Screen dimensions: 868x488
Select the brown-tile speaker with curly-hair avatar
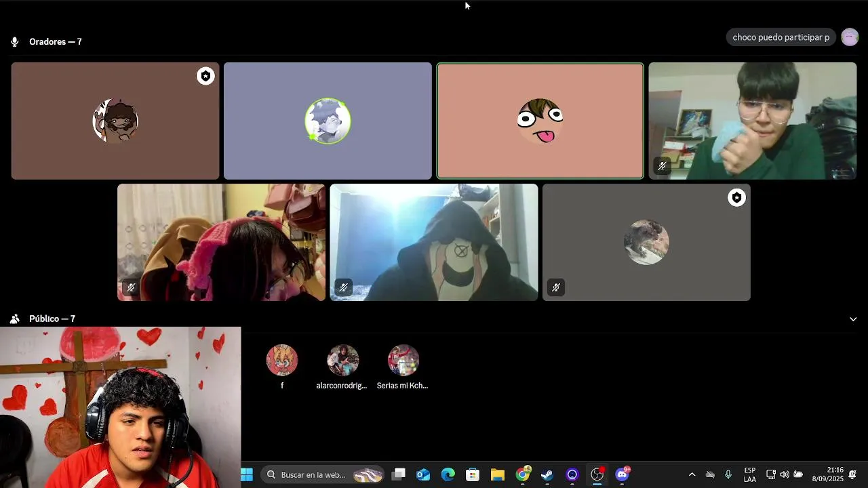point(115,121)
